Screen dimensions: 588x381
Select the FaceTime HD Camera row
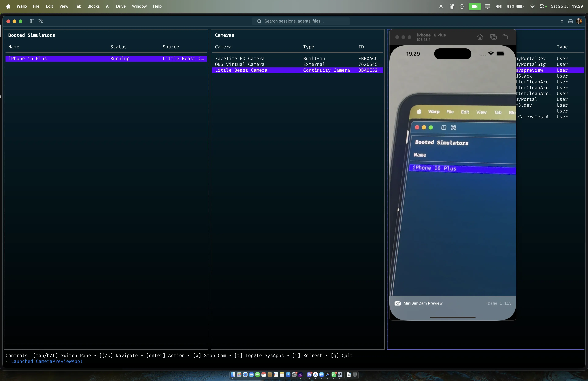[x=298, y=59]
